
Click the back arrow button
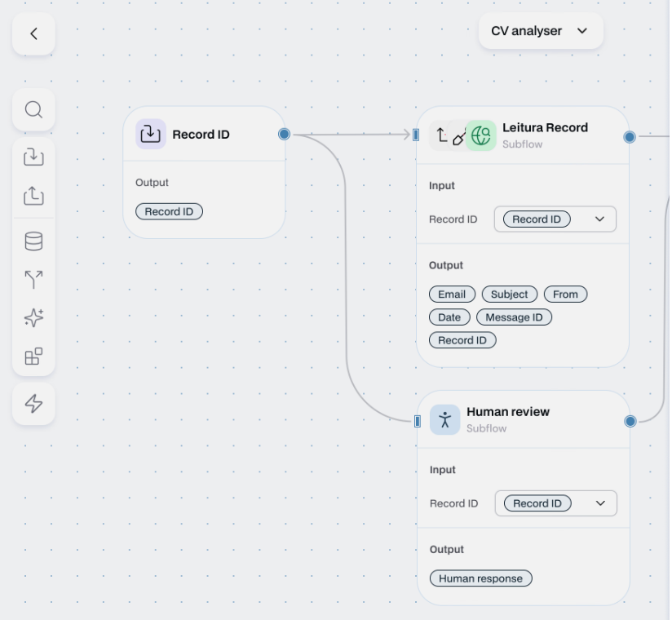tap(33, 34)
